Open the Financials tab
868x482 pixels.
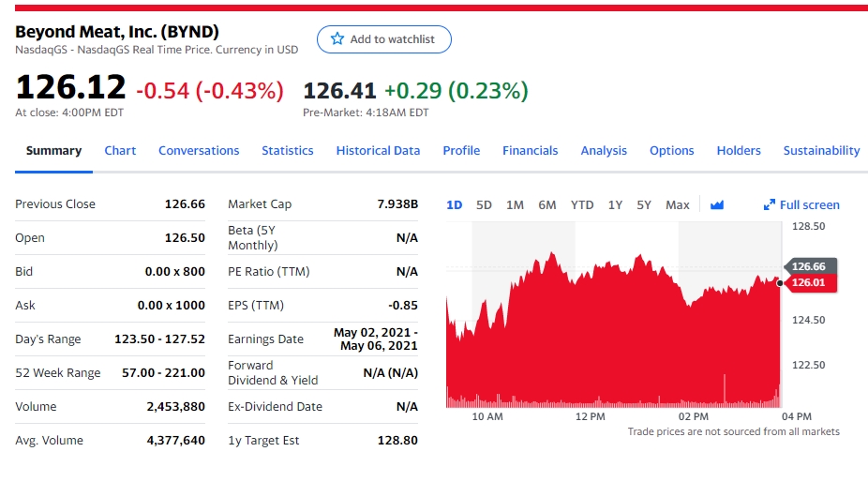pyautogui.click(x=530, y=151)
